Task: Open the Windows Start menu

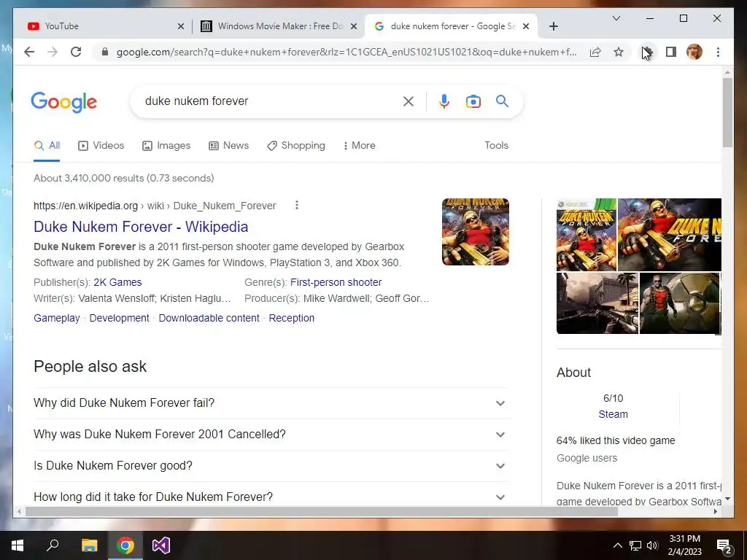Action: click(18, 545)
